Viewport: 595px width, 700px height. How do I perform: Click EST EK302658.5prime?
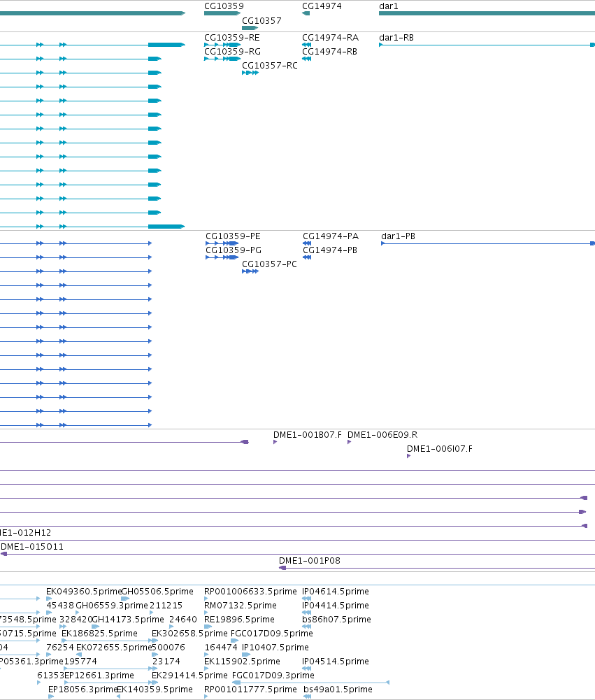coord(189,634)
